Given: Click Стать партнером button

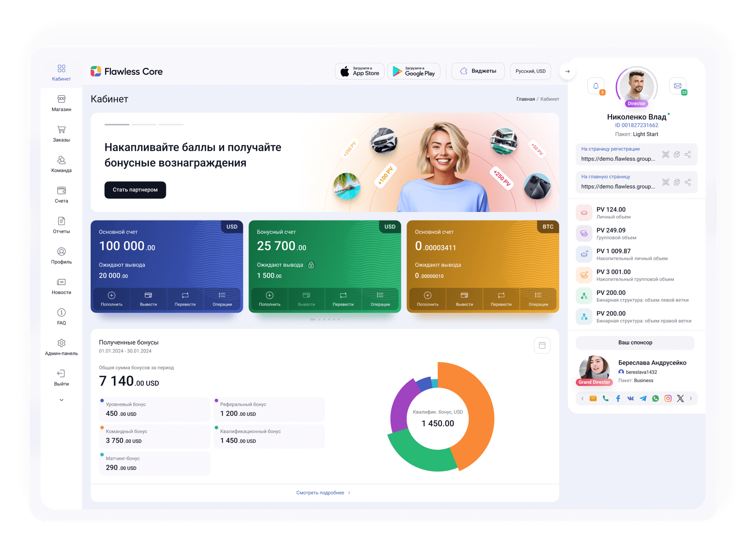Looking at the screenshot, I should 135,190.
